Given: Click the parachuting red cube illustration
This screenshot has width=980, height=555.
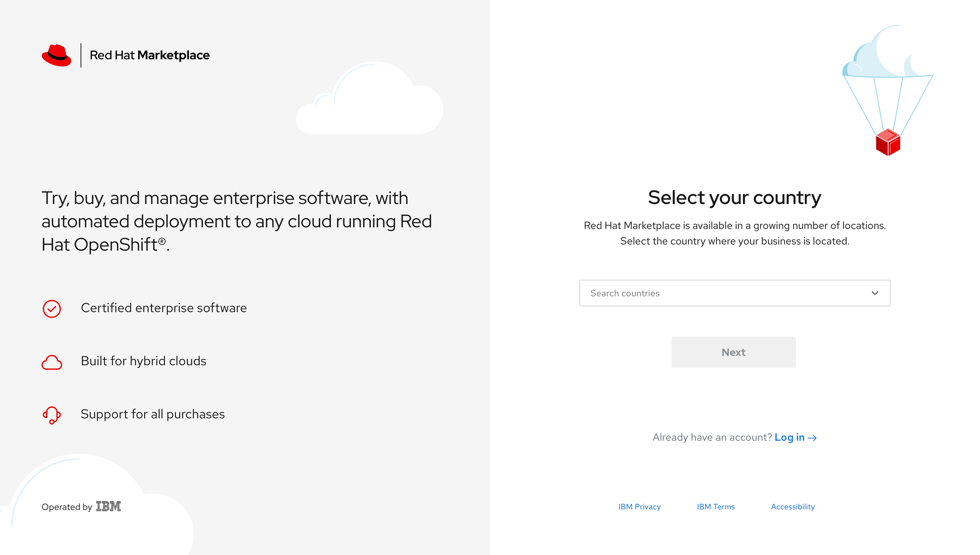Looking at the screenshot, I should (x=888, y=143).
